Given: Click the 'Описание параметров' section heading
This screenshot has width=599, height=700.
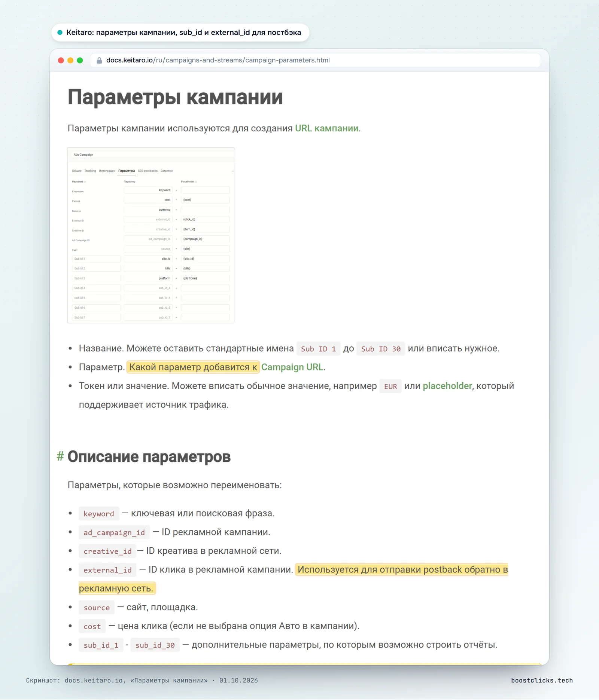Looking at the screenshot, I should (x=149, y=456).
